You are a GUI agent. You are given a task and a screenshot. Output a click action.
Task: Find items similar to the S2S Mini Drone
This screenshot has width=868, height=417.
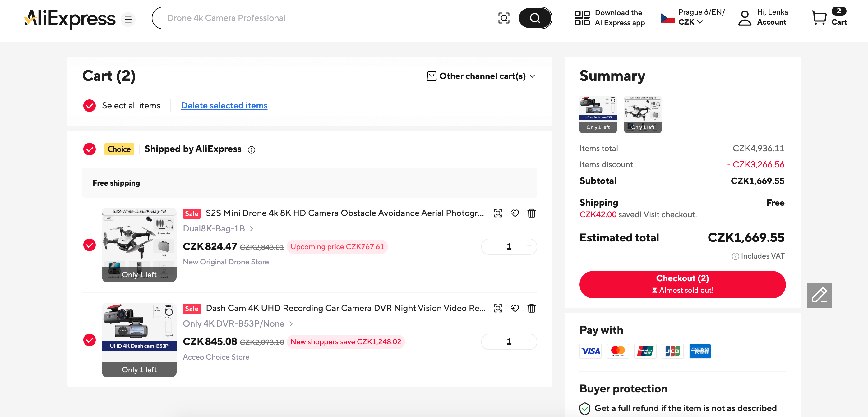point(498,213)
